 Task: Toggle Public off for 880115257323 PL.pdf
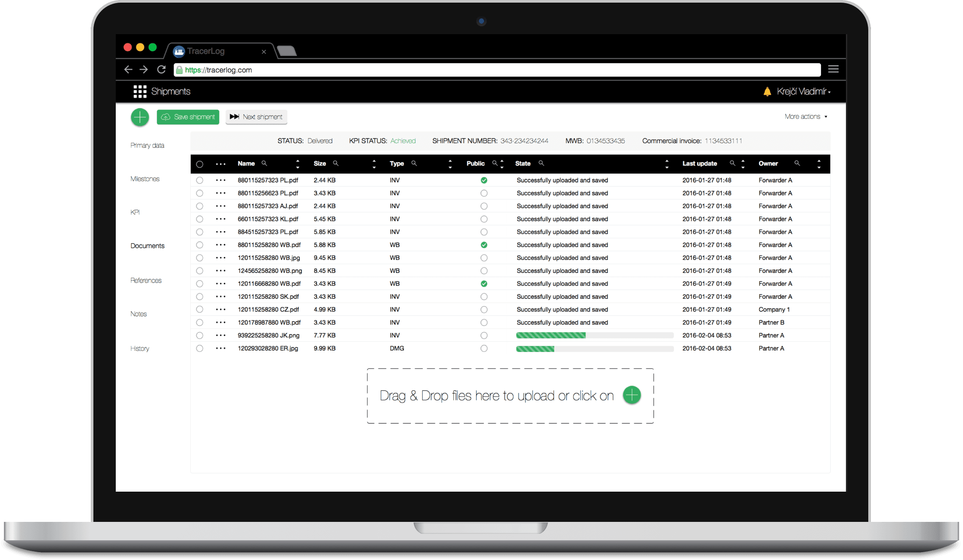pos(484,180)
